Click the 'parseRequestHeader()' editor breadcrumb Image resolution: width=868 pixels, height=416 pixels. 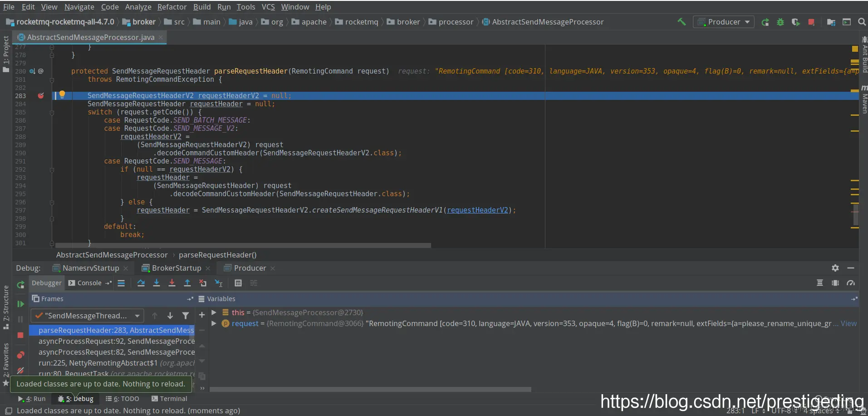click(218, 255)
